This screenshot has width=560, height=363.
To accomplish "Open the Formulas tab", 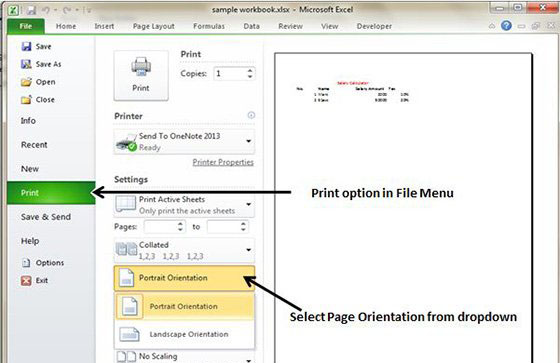I will pyautogui.click(x=209, y=26).
